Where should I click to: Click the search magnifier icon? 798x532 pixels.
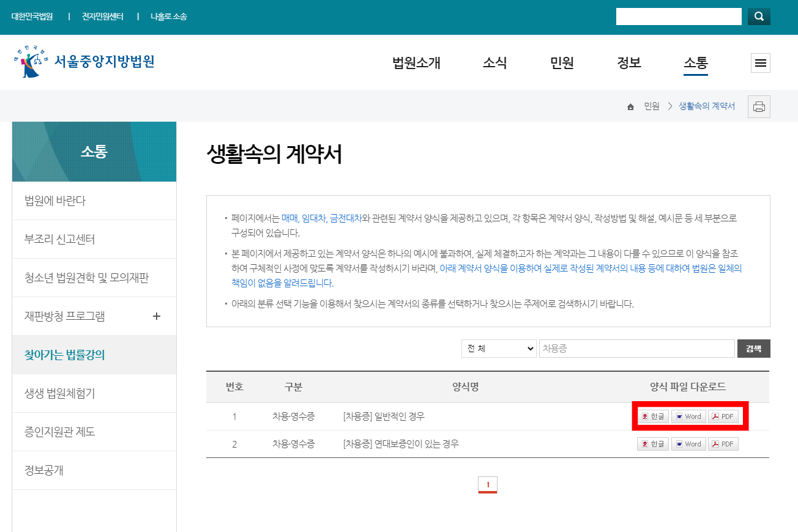coord(758,16)
